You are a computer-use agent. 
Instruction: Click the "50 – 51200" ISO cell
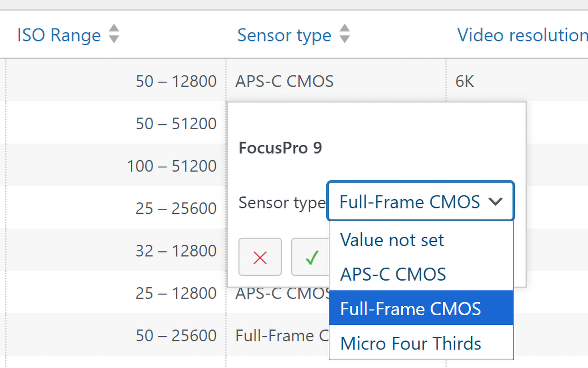(176, 124)
